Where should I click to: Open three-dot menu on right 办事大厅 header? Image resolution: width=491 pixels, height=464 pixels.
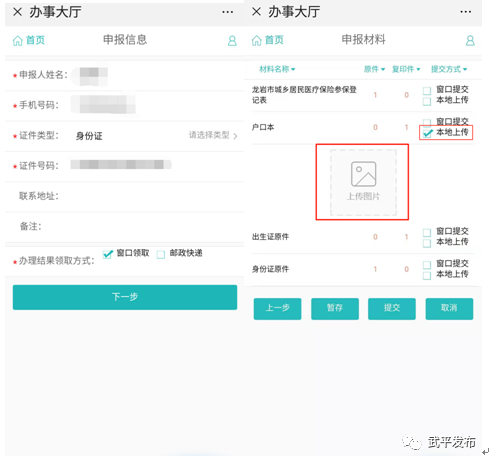coord(466,12)
